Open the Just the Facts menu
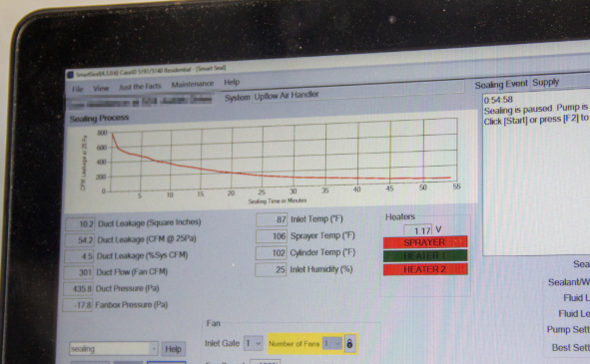Screen dimensions: 590x364 [x=140, y=86]
